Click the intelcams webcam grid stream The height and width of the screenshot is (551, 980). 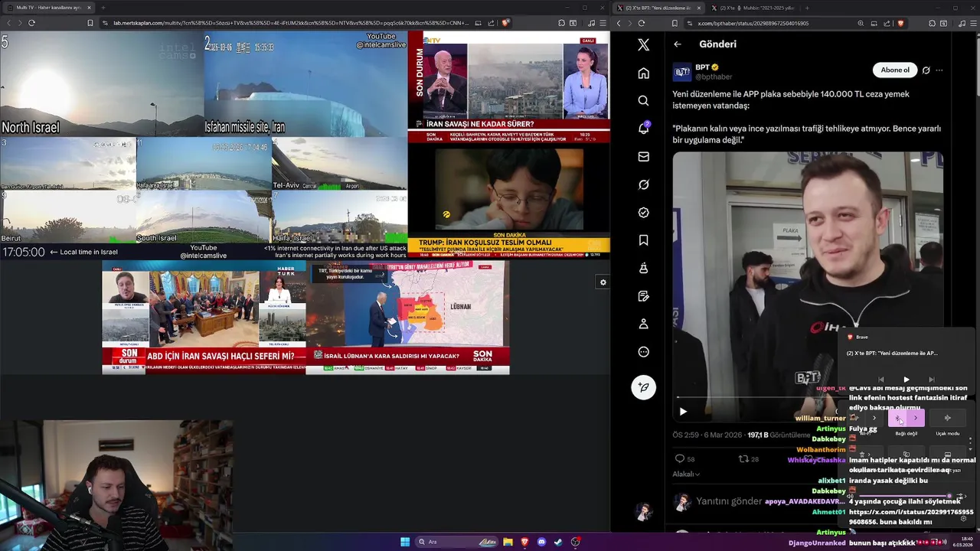coord(204,144)
